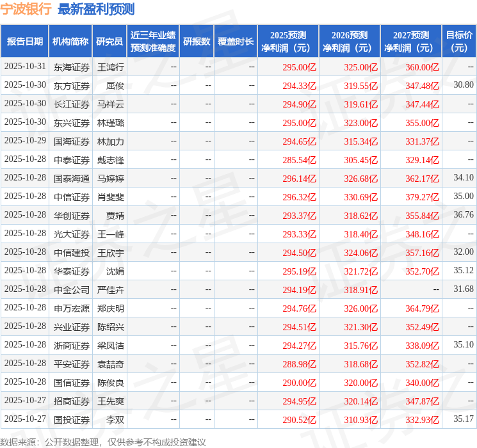This screenshot has width=477, height=448.
Task: Click 2026 profit value 330.69亿
Action: 361,197
